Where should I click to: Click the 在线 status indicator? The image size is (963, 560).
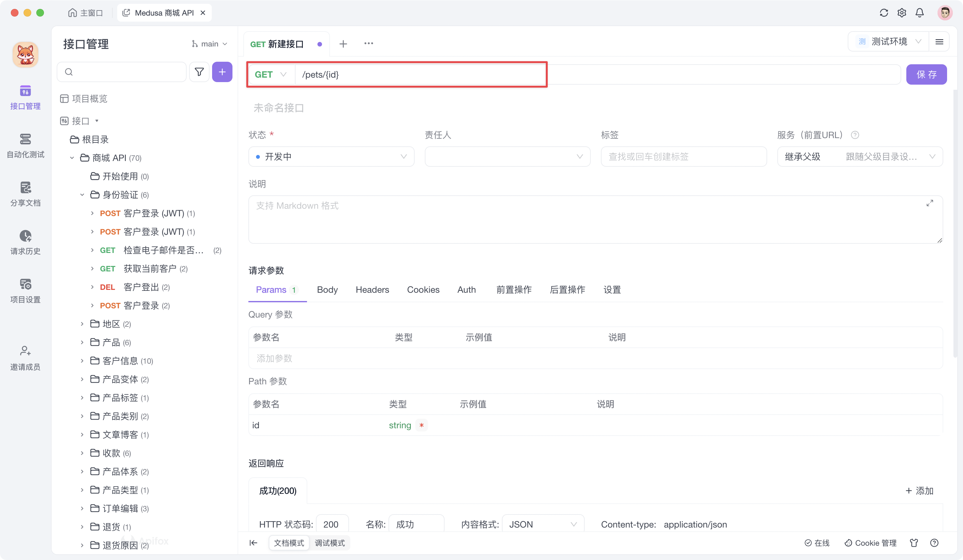tap(817, 543)
